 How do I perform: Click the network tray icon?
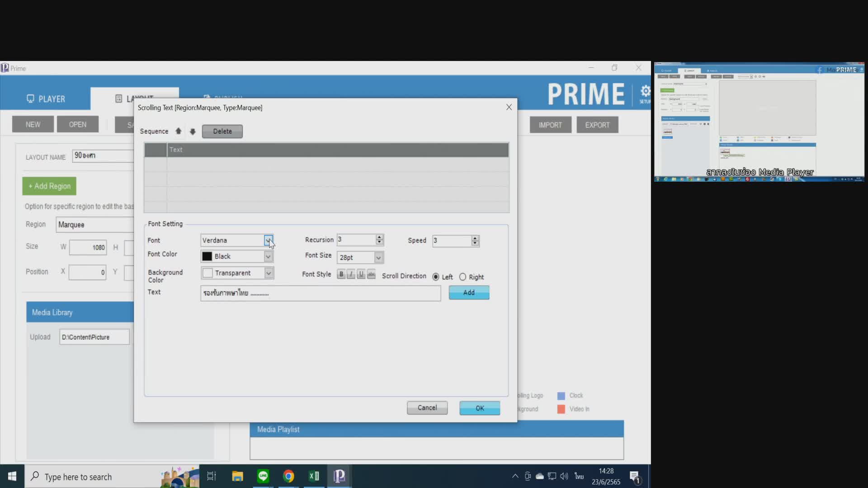552,476
